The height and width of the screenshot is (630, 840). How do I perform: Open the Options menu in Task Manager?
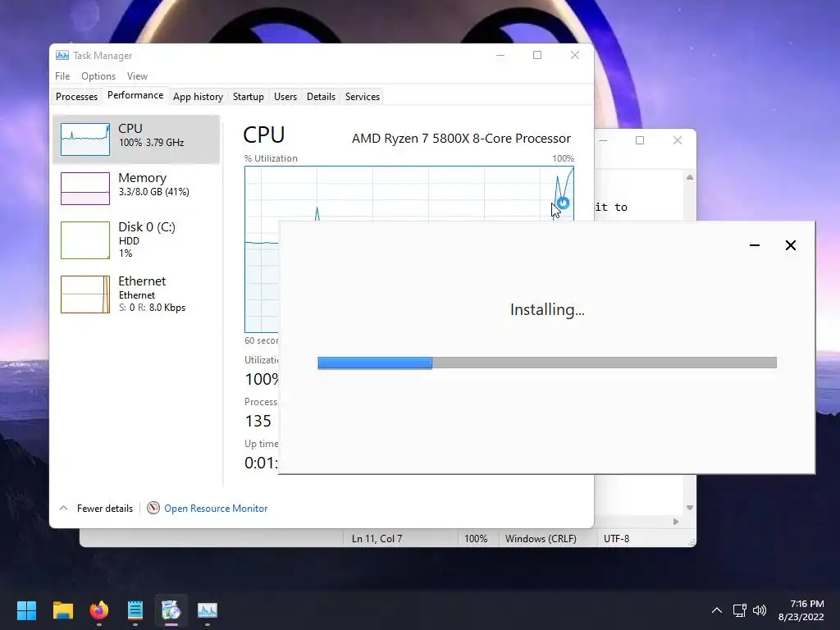coord(98,76)
